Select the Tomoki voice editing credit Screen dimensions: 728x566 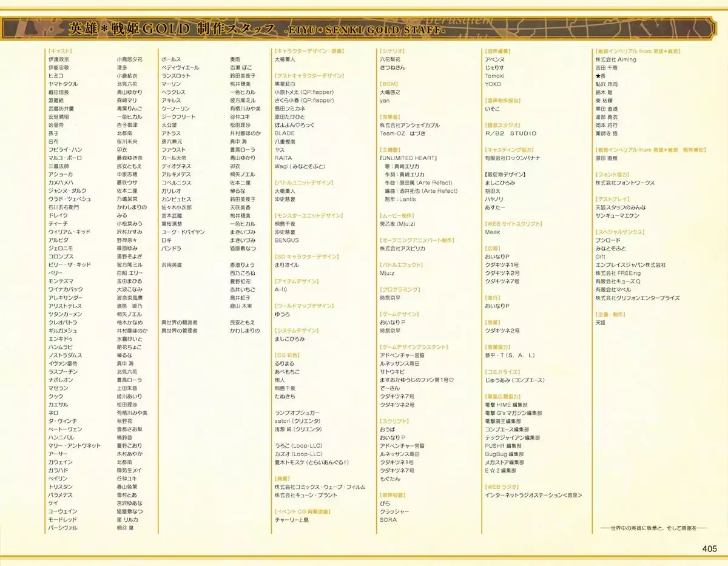[x=494, y=76]
